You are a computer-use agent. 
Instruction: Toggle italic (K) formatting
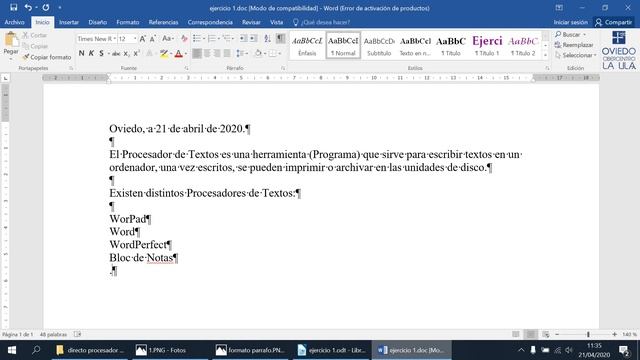coord(91,53)
